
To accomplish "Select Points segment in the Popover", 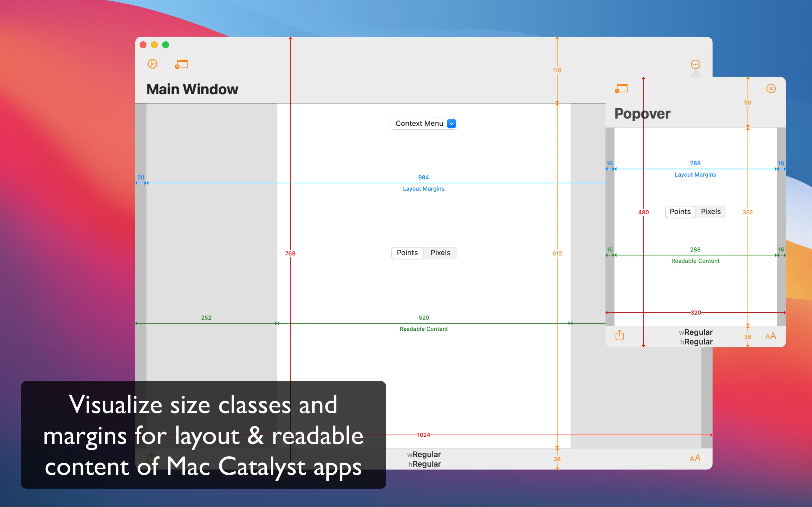I will click(x=680, y=212).
